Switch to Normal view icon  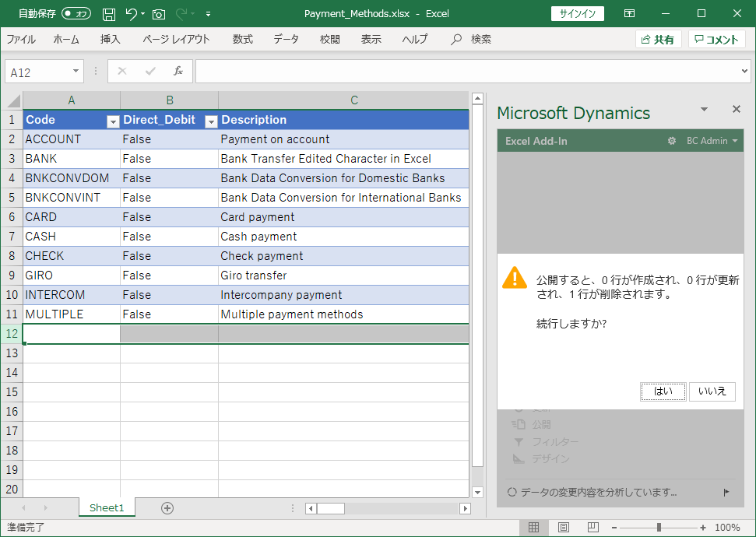534,528
